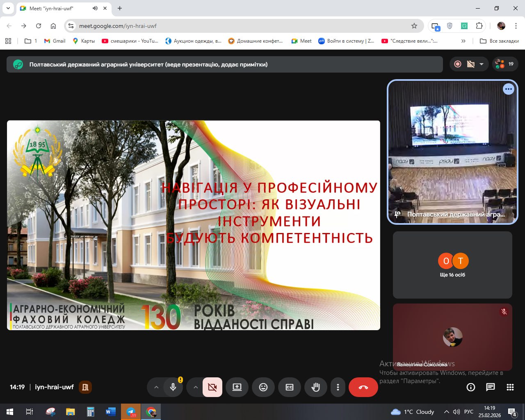Image resolution: width=525 pixels, height=420 pixels.
Task: Open three-dot More options in toolbar
Action: point(338,387)
